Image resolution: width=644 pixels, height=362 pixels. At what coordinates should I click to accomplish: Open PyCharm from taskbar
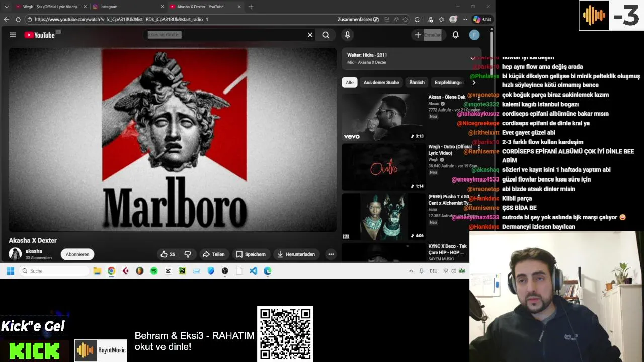click(182, 271)
